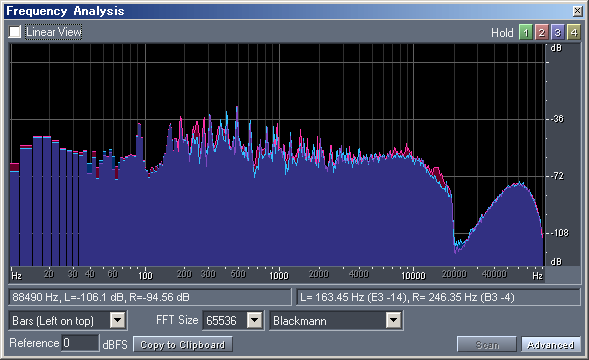Click the '-108' dB scale label
This screenshot has height=360, width=589.
[x=559, y=233]
